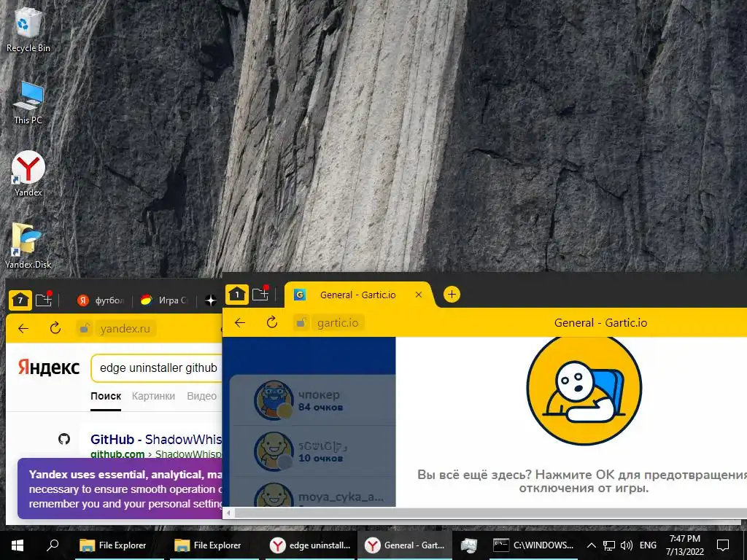Switch to the футбол tab
The image size is (747, 560).
tap(101, 300)
